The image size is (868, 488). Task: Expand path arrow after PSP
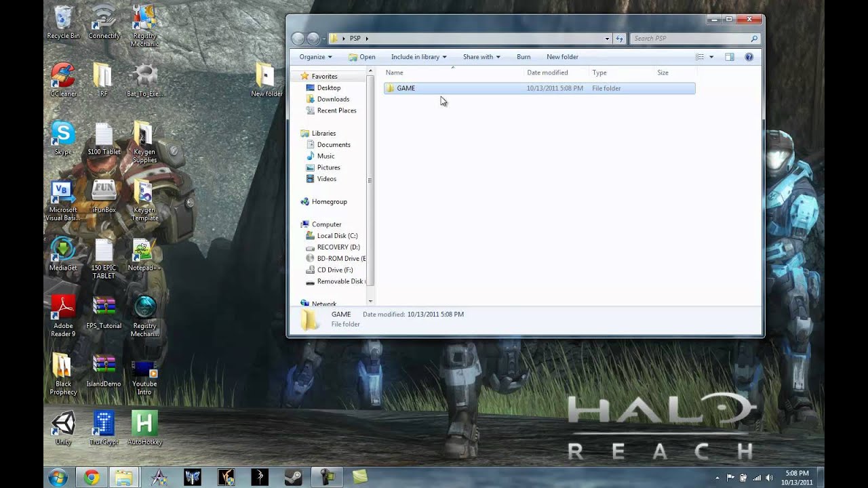[367, 39]
